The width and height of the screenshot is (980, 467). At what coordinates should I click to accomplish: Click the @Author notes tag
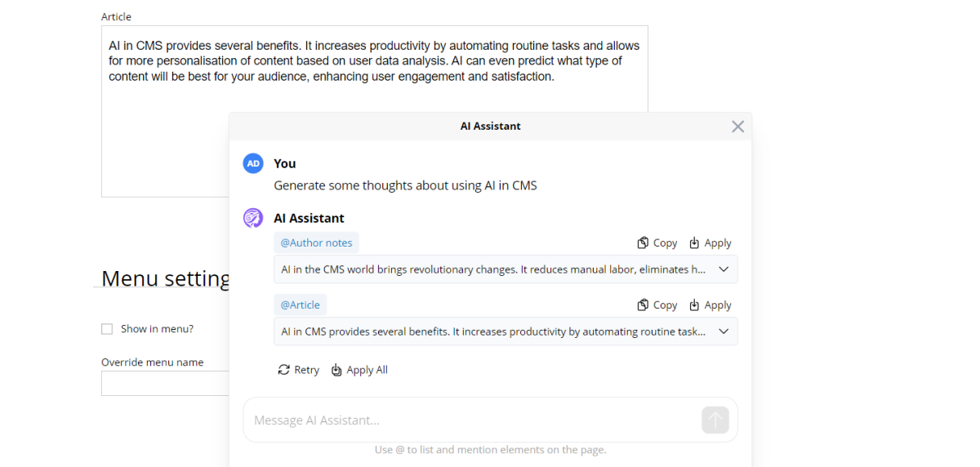click(316, 242)
